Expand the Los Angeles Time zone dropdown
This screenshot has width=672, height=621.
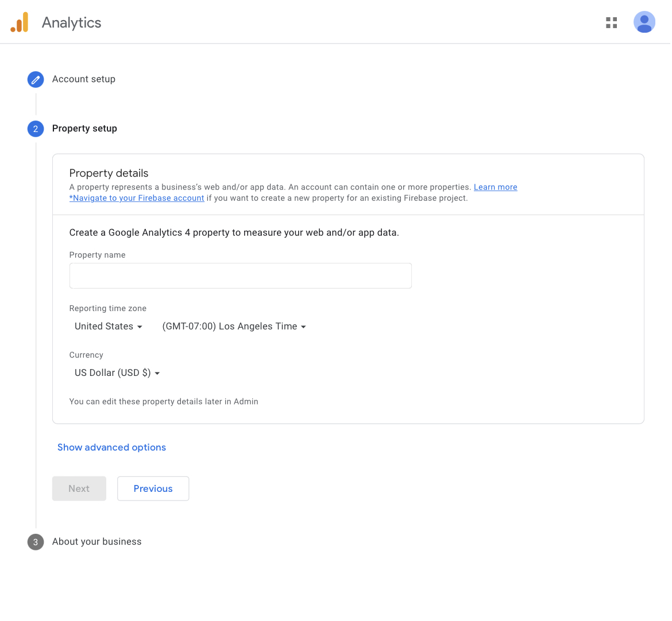tap(234, 327)
